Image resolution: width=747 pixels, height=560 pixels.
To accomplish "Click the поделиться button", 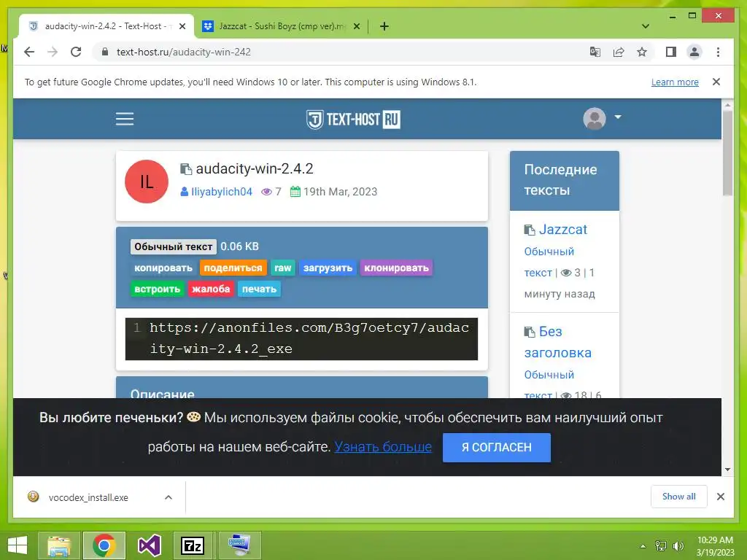I will click(233, 268).
